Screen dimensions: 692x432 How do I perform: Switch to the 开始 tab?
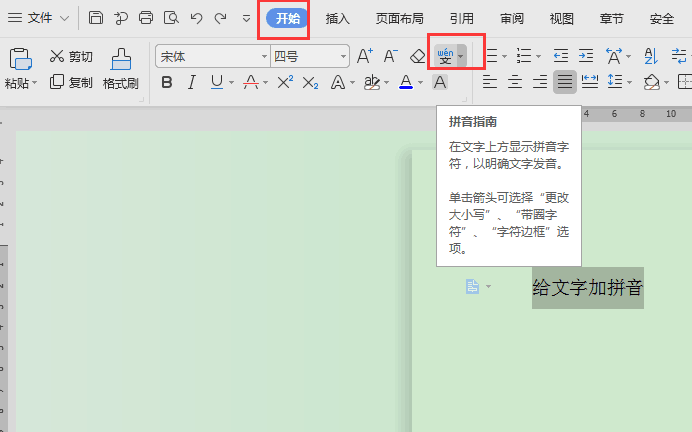click(287, 19)
